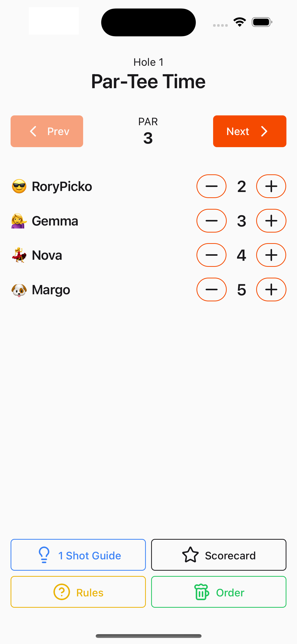The image size is (297, 644).
Task: Add a stroke for Nova
Action: coord(271,255)
